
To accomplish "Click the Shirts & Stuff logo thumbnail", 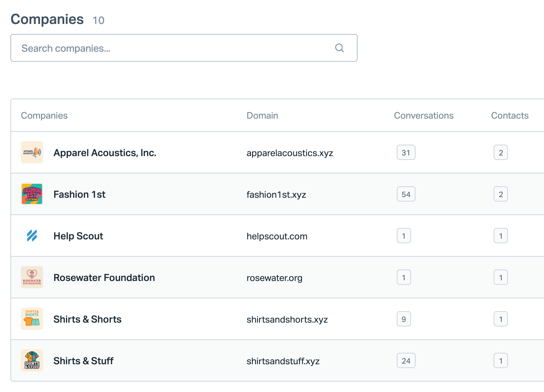I will (32, 360).
